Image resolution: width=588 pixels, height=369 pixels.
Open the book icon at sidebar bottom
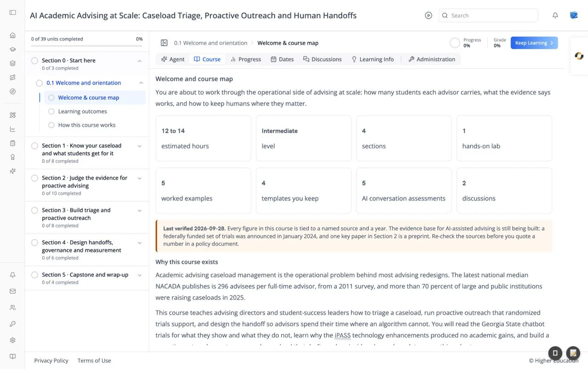(x=12, y=357)
